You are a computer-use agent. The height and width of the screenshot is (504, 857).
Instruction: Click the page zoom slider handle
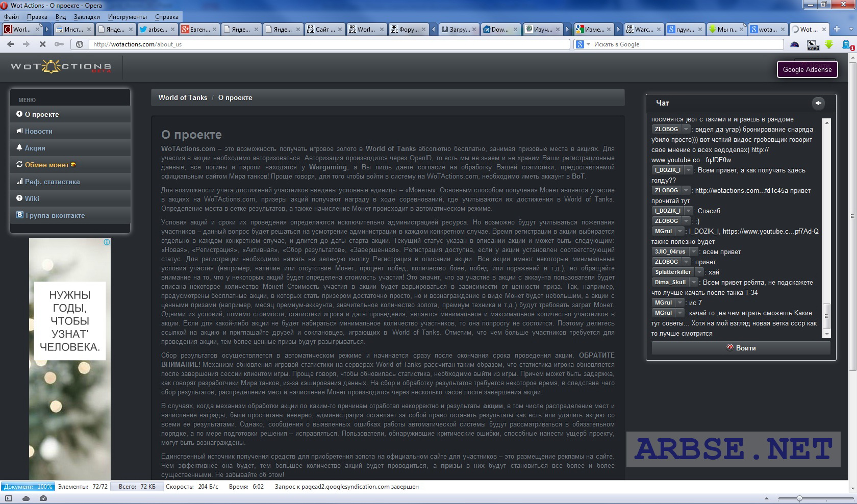799,498
